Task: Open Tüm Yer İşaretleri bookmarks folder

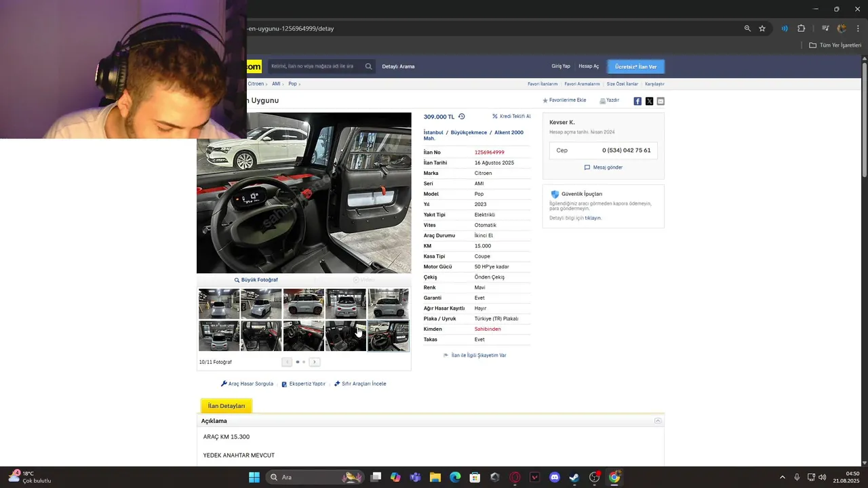Action: click(x=835, y=45)
